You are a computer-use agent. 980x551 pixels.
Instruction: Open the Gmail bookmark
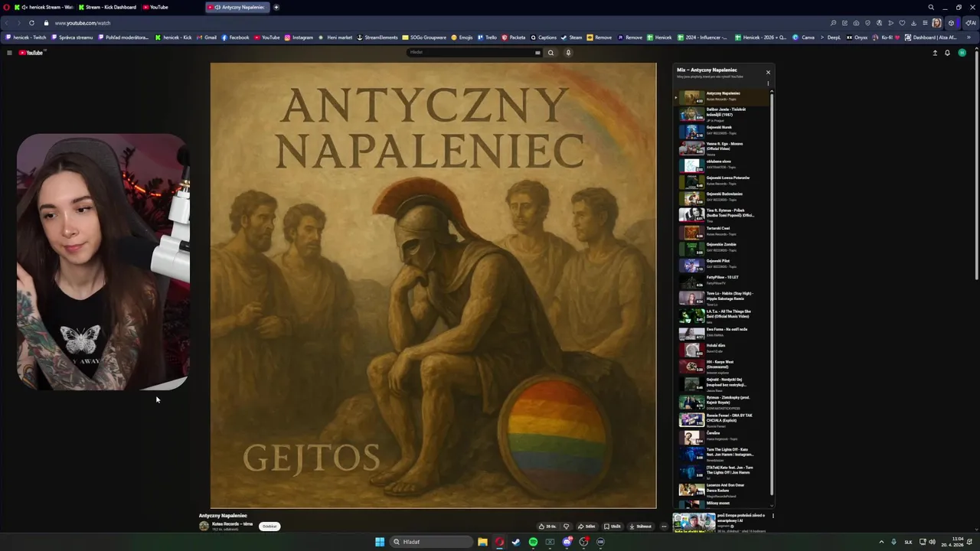207,37
